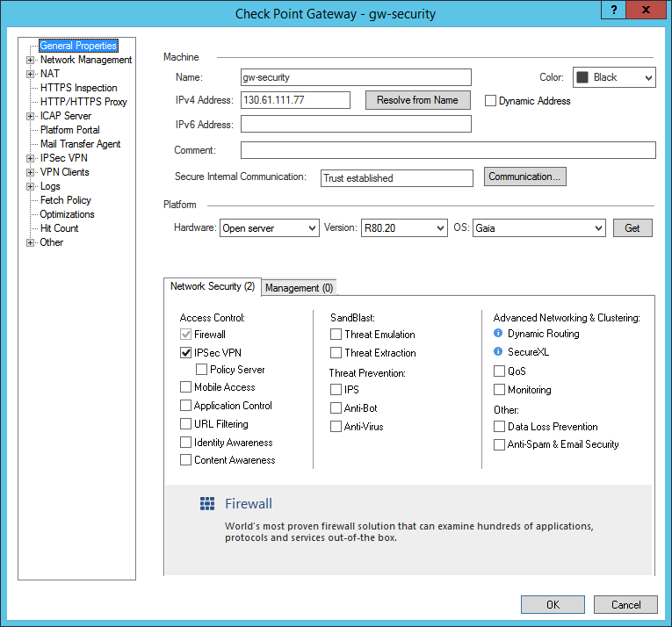Click the Communication... button
This screenshot has height=627, width=672.
524,177
